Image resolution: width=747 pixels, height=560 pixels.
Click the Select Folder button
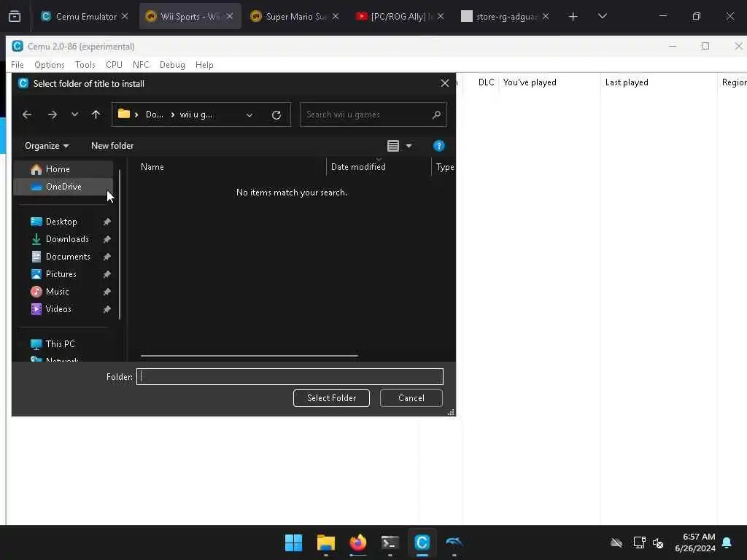click(x=332, y=398)
